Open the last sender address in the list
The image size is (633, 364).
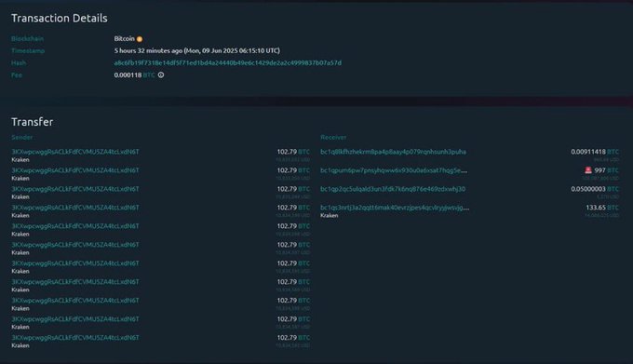75,337
